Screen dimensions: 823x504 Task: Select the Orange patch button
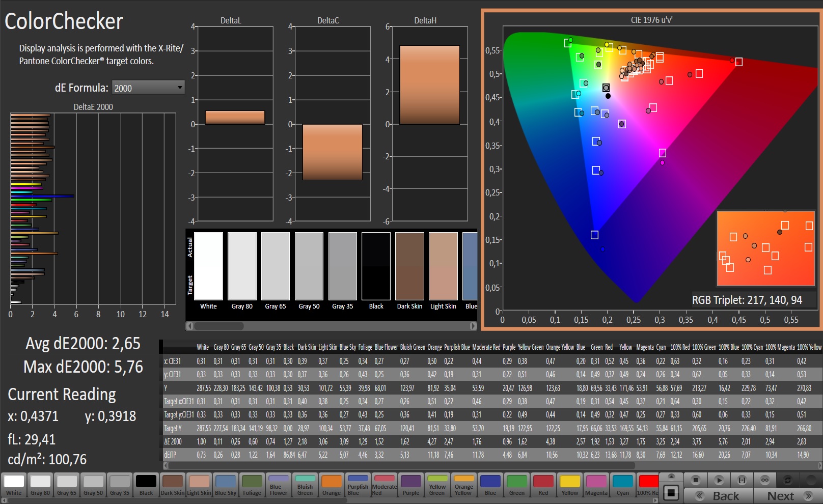332,485
